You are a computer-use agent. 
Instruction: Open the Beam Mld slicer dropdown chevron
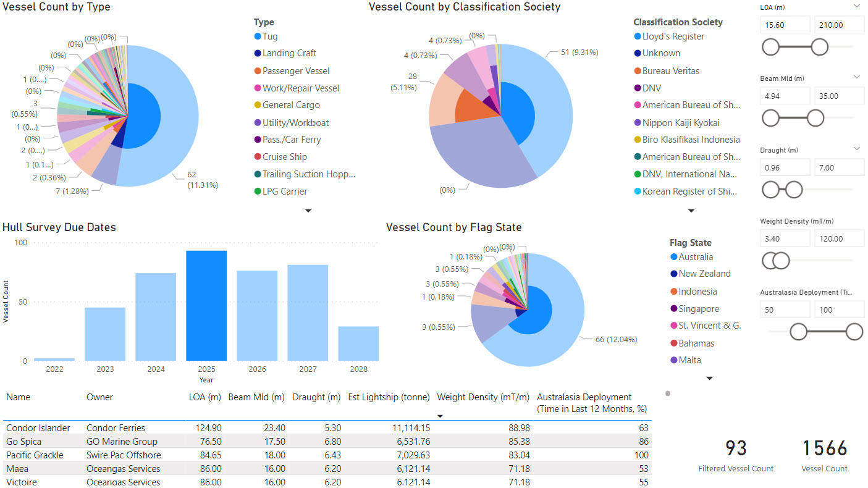857,77
